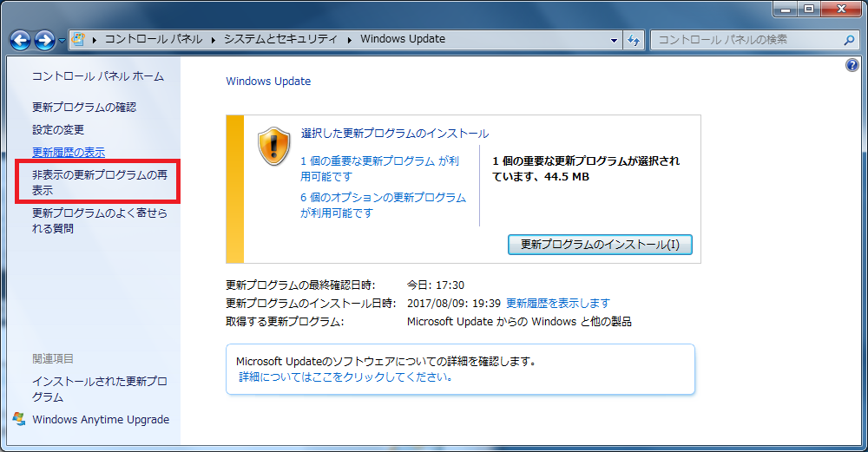
Task: Click the Control Panel icon in the address bar
Action: (78, 39)
